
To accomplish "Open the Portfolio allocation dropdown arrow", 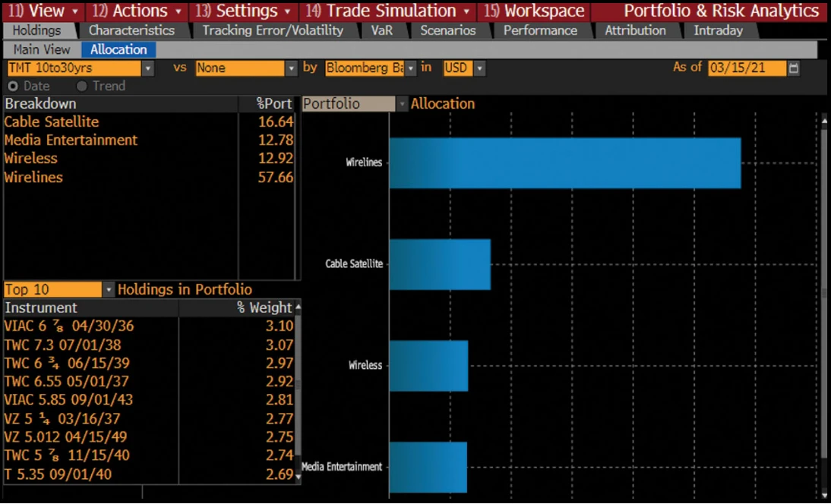I will point(402,104).
